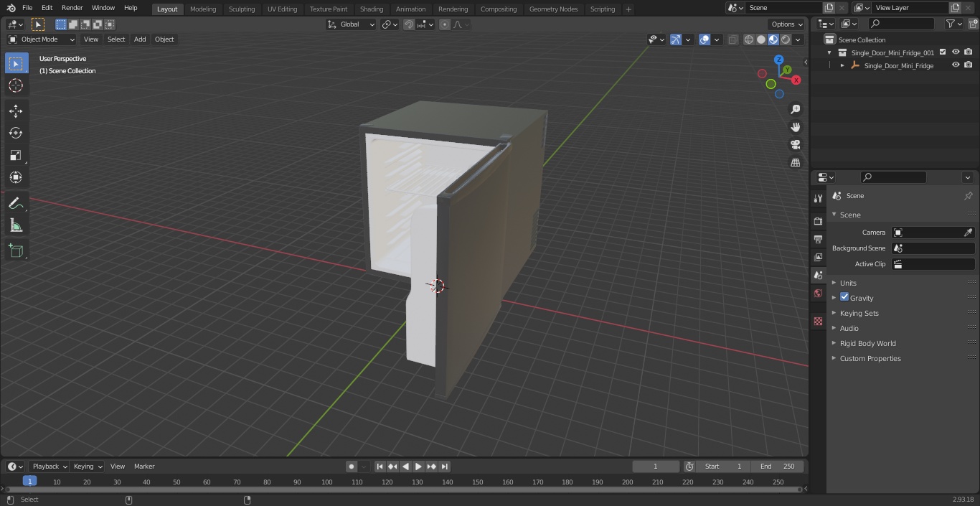Open the Render menu
The height and width of the screenshot is (506, 980).
[x=72, y=8]
